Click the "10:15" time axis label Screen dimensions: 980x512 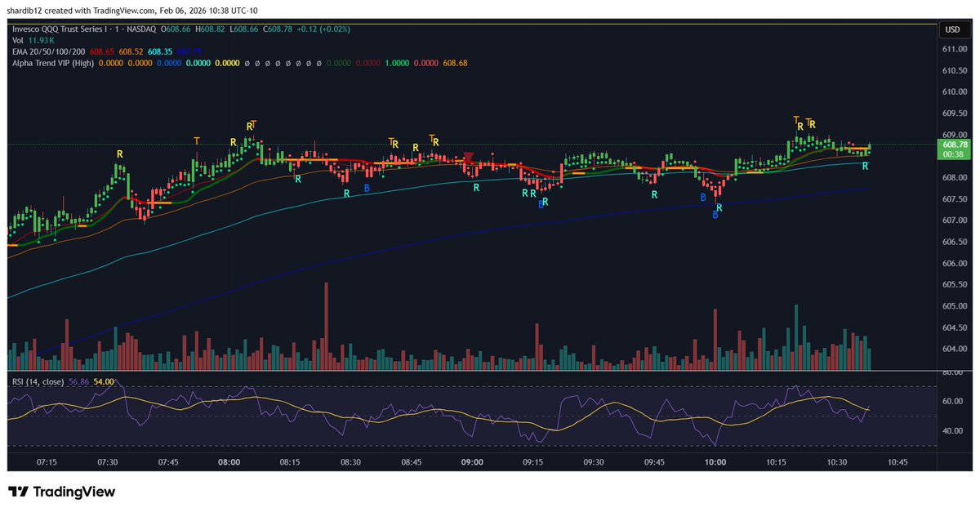click(777, 461)
